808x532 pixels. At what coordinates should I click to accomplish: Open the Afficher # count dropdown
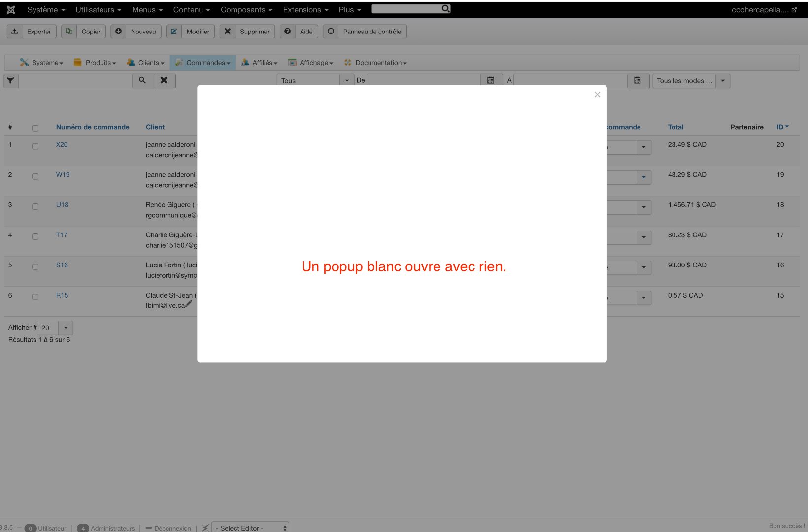pyautogui.click(x=66, y=328)
